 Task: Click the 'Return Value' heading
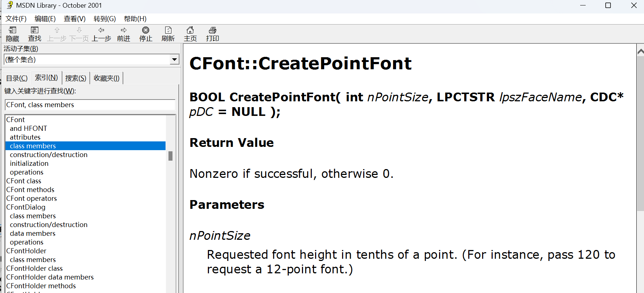pyautogui.click(x=232, y=142)
